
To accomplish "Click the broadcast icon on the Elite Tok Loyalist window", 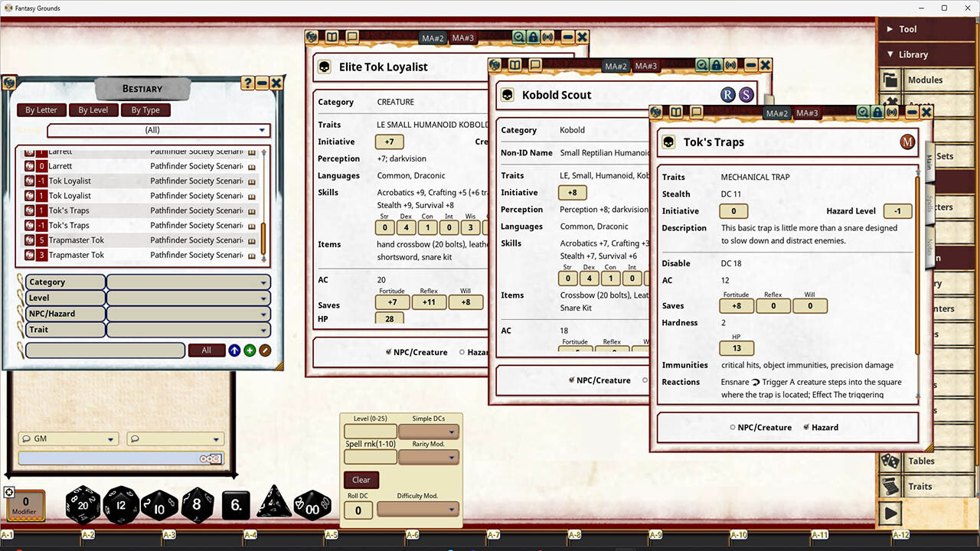I will tap(548, 37).
